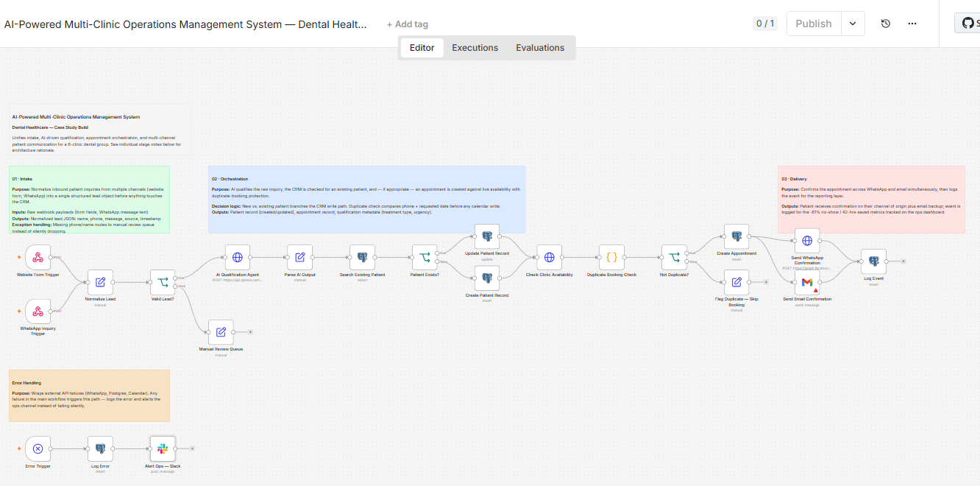Select the Create Patient Record node
This screenshot has height=486, width=980.
(487, 279)
